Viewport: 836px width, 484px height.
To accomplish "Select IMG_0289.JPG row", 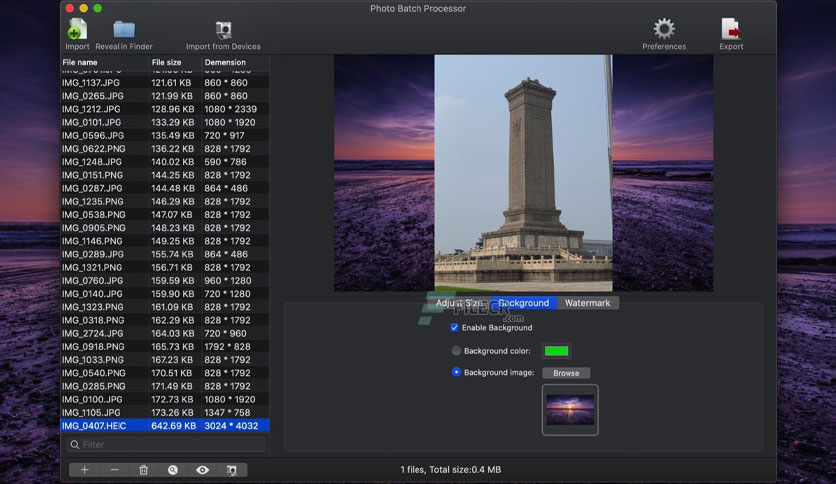I will (165, 254).
